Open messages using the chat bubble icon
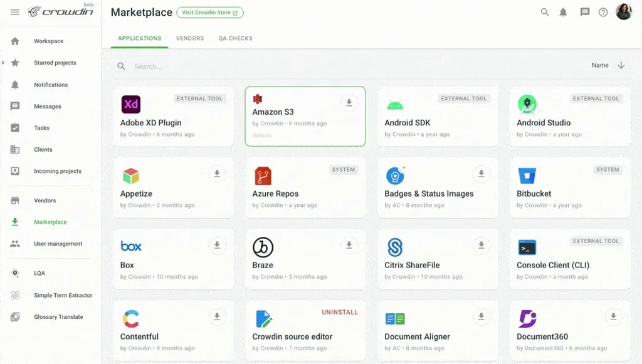 [x=585, y=11]
